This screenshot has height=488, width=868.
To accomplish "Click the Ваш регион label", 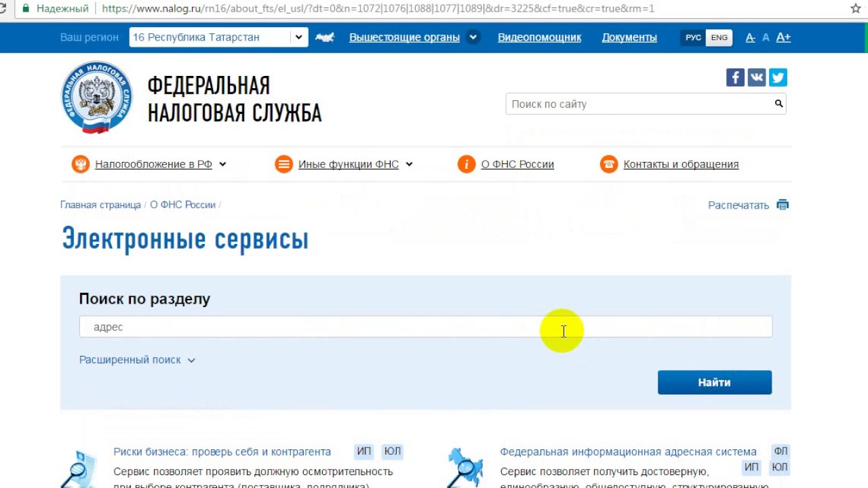I will point(90,37).
